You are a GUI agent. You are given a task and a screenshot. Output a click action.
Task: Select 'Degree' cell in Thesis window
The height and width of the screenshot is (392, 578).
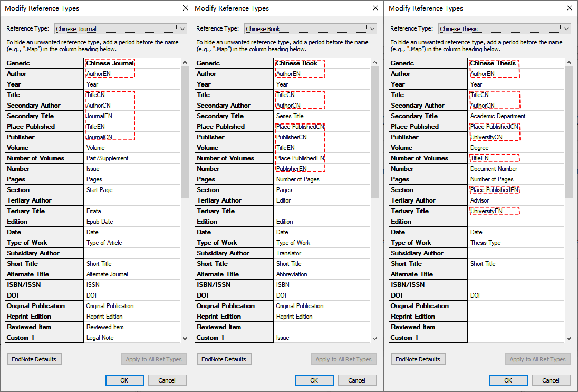tap(516, 148)
